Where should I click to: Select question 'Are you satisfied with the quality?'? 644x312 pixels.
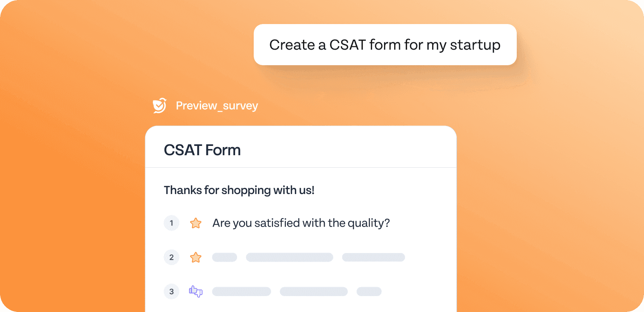coord(301,223)
